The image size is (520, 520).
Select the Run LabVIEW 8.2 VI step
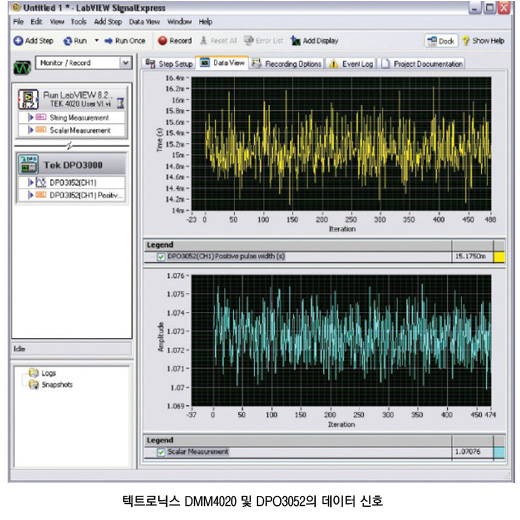click(72, 99)
